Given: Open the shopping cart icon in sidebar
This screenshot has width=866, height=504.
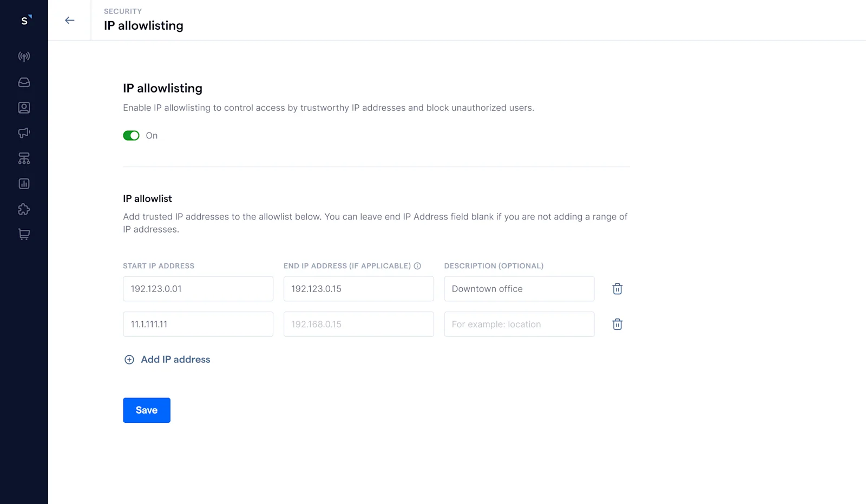Looking at the screenshot, I should (24, 234).
